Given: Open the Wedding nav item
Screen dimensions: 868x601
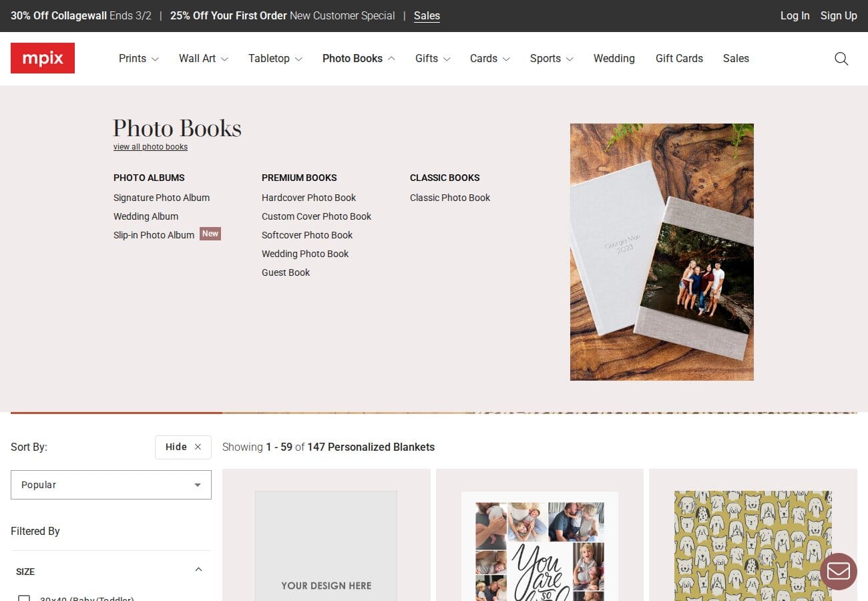Looking at the screenshot, I should click(614, 59).
